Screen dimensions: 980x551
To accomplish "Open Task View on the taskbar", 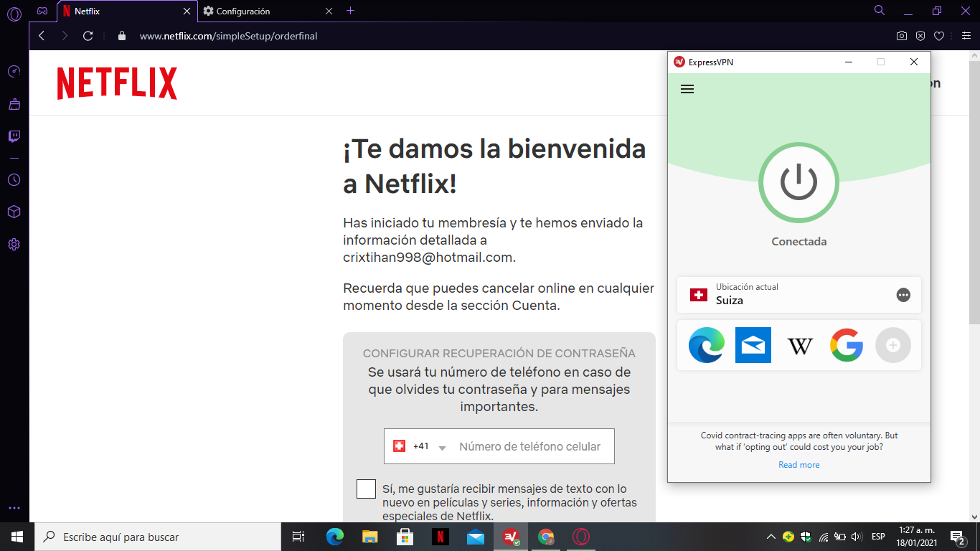I will (x=298, y=537).
